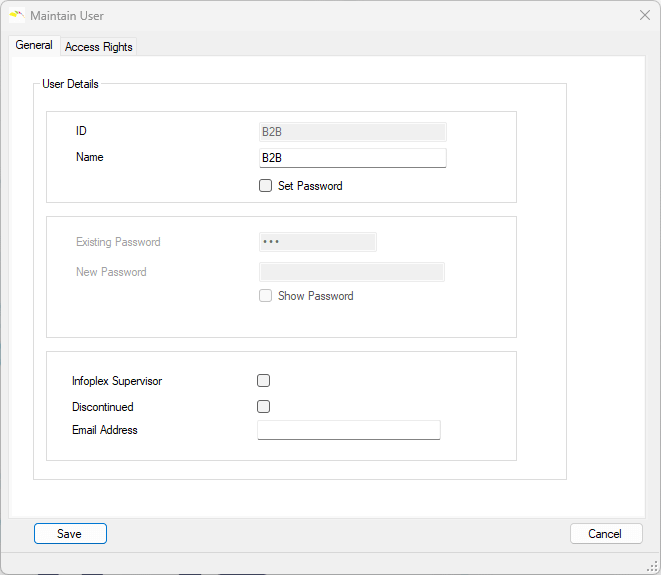Screen dimensions: 661x575
Task: Focus the Email Address input box
Action: click(x=348, y=430)
